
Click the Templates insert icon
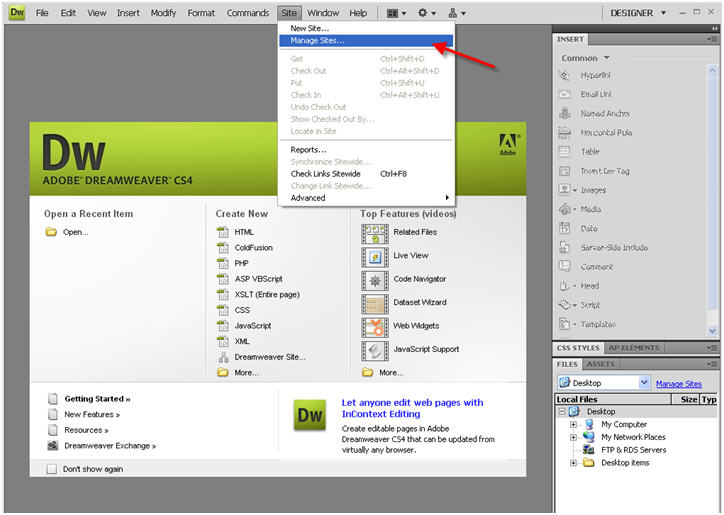pyautogui.click(x=564, y=324)
